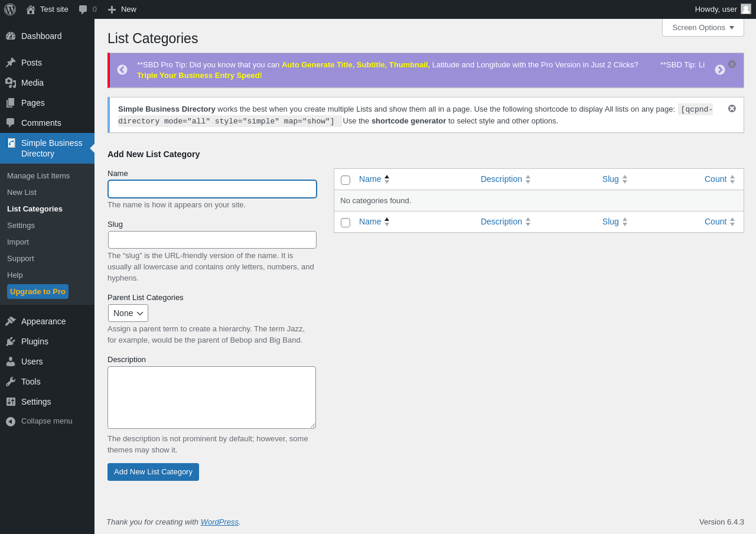
Task: Expand the Screen Options panel
Action: [x=703, y=27]
